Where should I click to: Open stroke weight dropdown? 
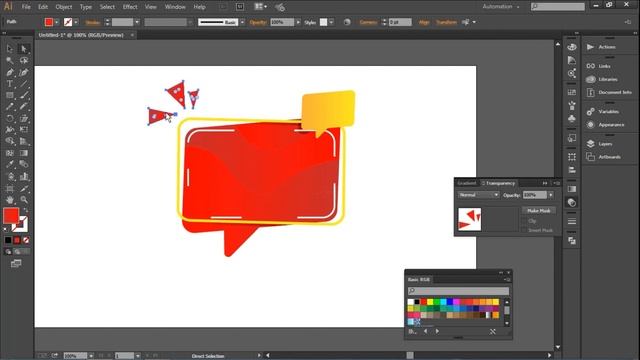(x=137, y=22)
